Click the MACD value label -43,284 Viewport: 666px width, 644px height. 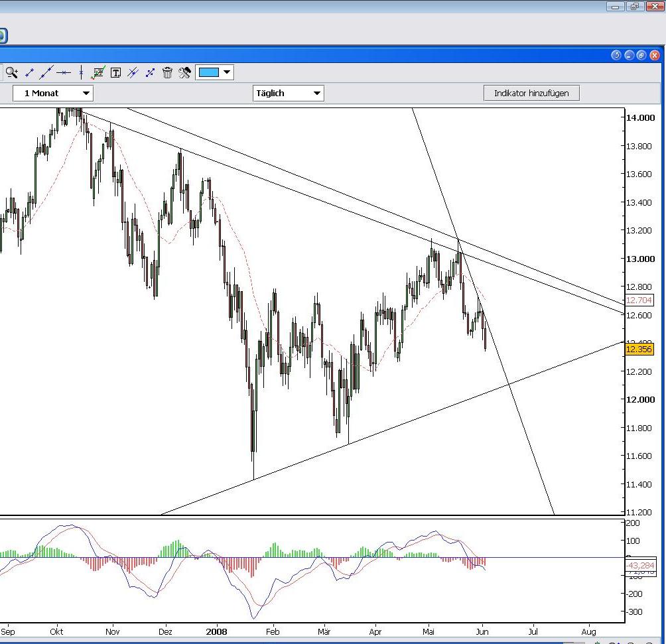pos(641,566)
